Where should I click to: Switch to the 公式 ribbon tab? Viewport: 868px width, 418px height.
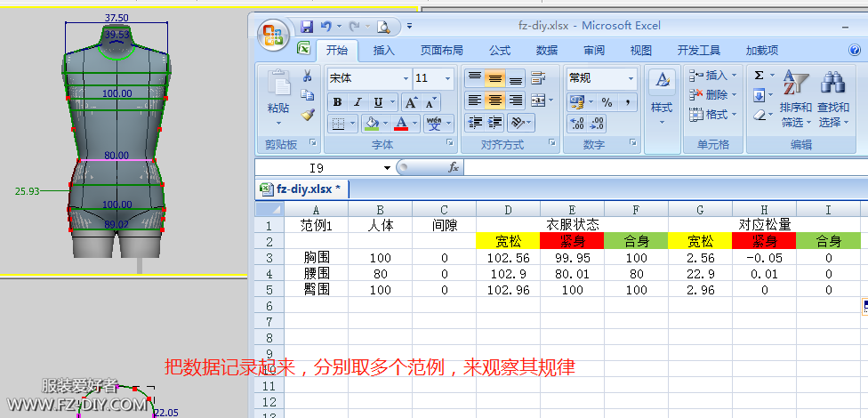tap(500, 51)
